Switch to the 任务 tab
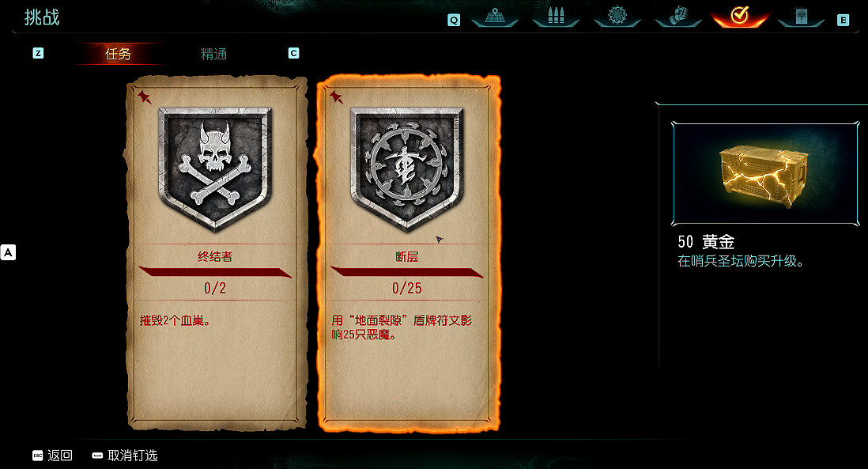This screenshot has height=469, width=868. (x=118, y=54)
